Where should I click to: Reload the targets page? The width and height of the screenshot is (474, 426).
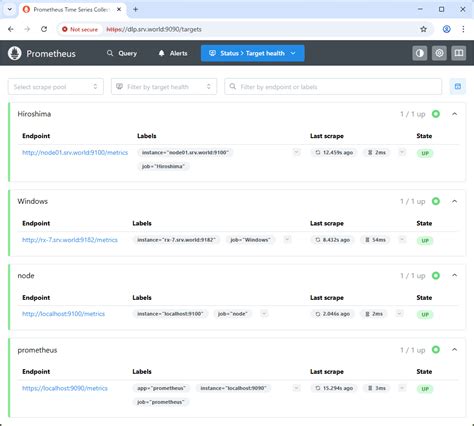44,29
